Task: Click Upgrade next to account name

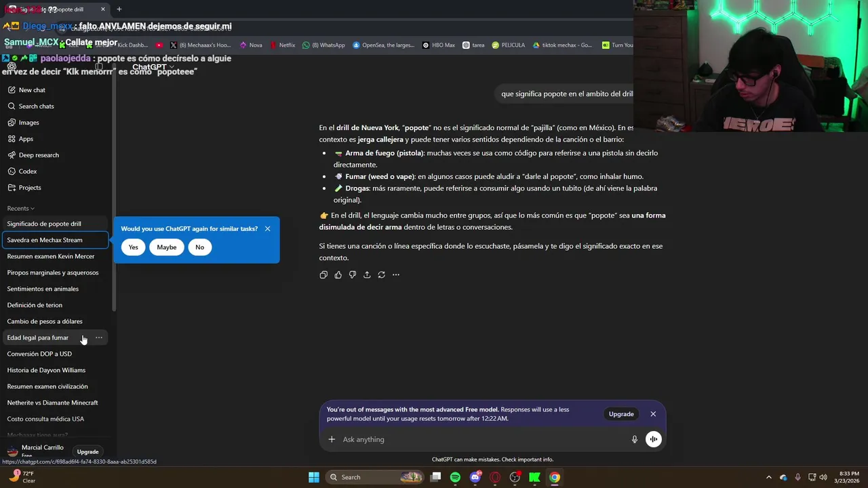Action: click(87, 451)
